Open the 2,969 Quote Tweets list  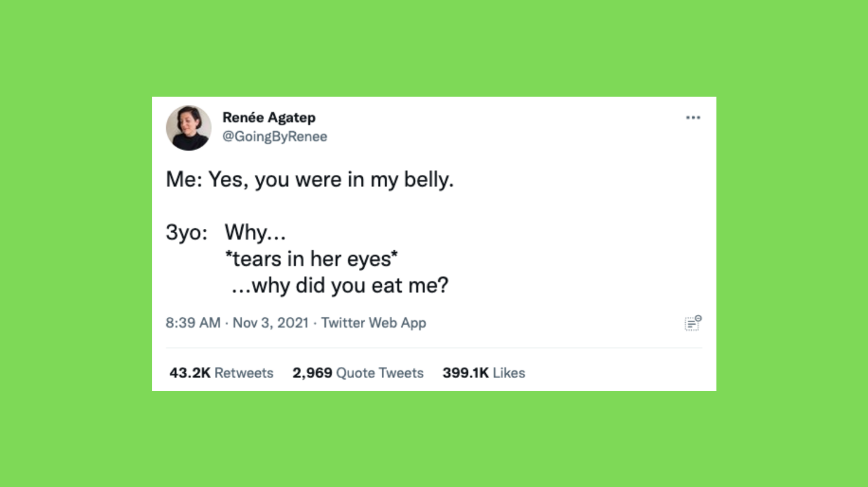(x=358, y=372)
